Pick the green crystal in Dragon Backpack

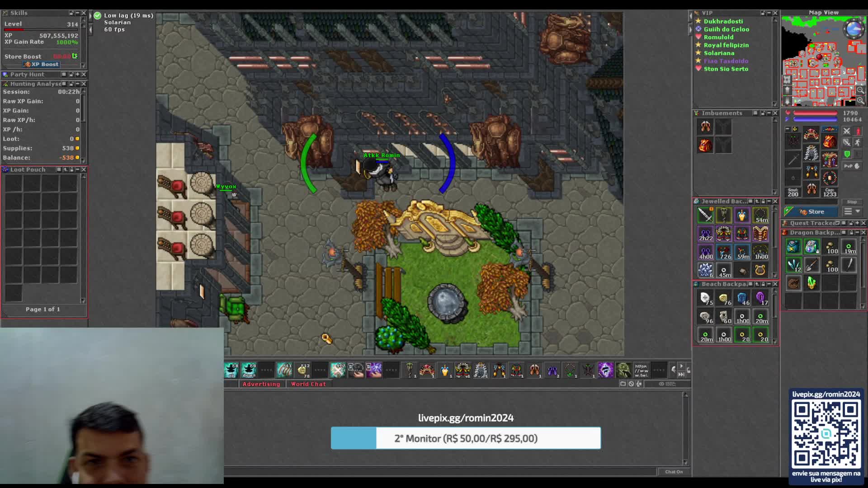[811, 283]
